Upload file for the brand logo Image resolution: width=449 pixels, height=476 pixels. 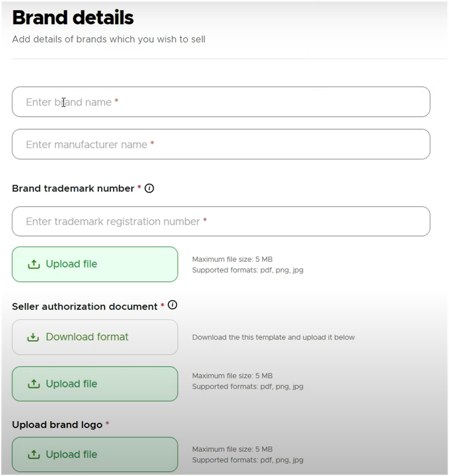(x=95, y=455)
